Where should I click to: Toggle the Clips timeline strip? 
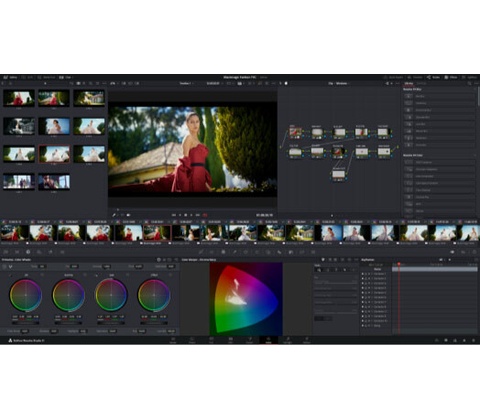[x=66, y=77]
